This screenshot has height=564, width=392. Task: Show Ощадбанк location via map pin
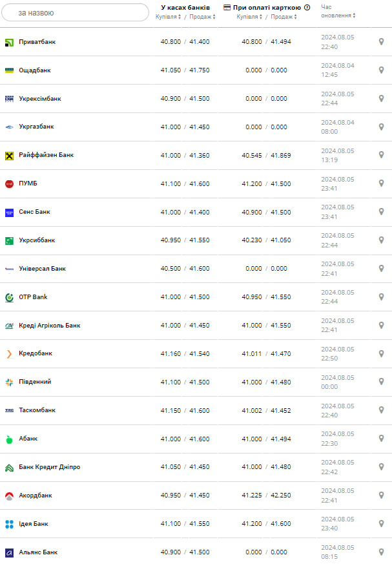[x=381, y=70]
